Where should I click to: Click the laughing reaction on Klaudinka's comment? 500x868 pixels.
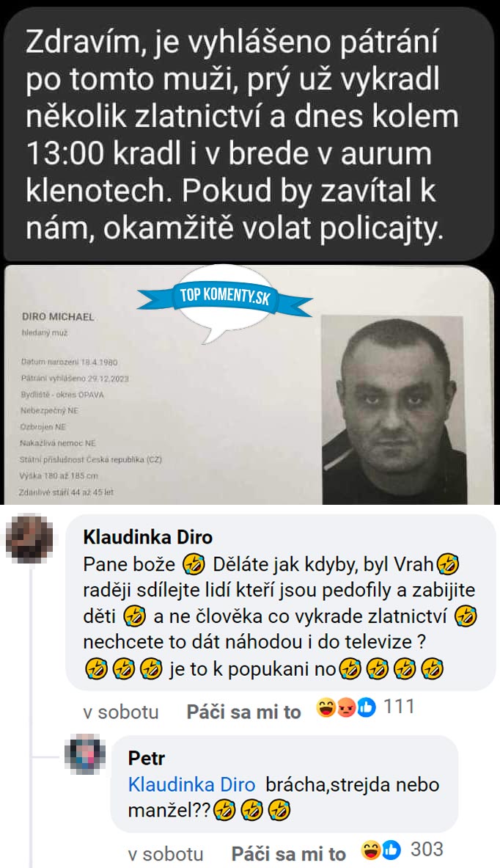coord(326,707)
